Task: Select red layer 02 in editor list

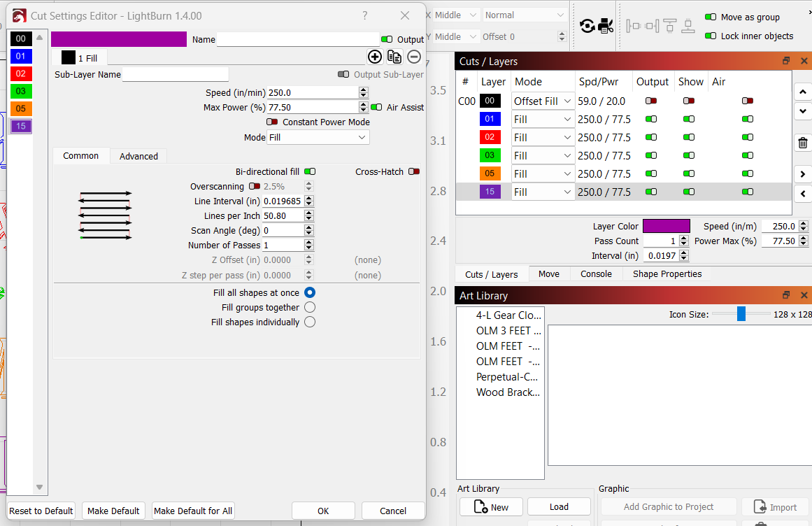Action: pos(21,73)
